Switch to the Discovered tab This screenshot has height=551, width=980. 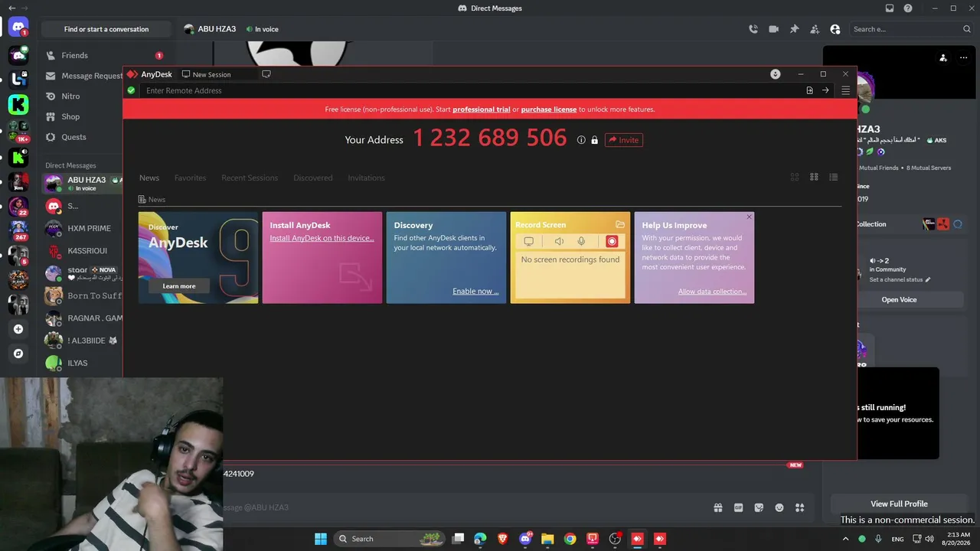(x=313, y=178)
